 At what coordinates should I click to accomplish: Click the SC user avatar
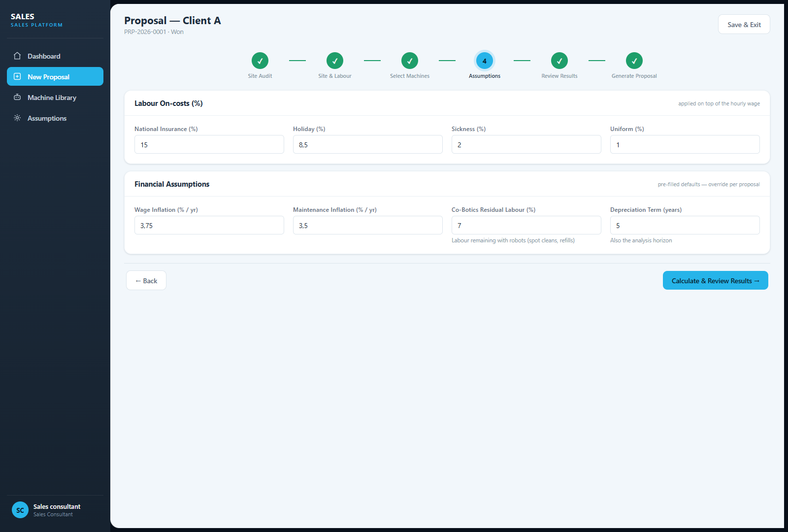coord(20,510)
